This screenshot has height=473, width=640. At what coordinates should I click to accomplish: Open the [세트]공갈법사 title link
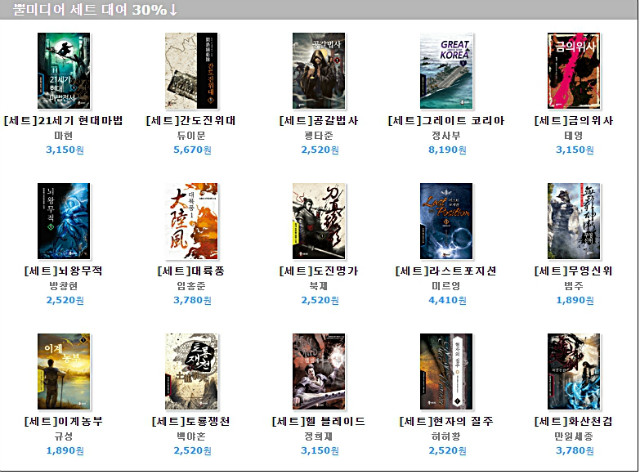click(x=319, y=121)
